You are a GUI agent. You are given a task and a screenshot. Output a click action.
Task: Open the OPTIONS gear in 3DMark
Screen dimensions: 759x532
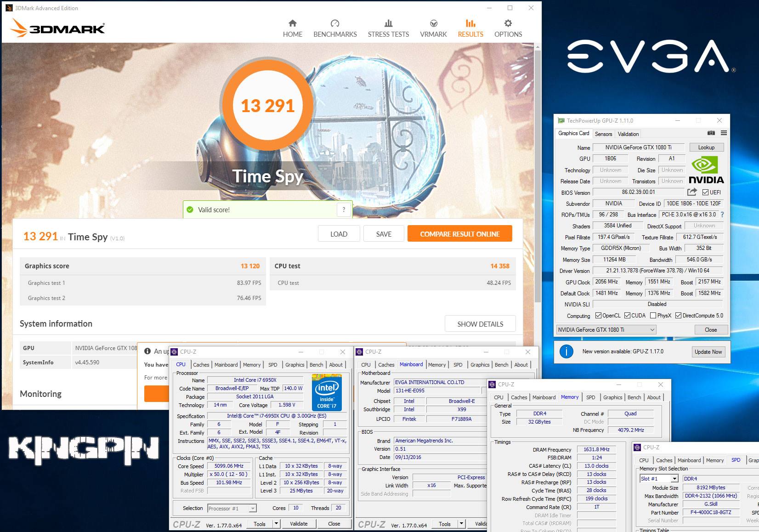(508, 28)
